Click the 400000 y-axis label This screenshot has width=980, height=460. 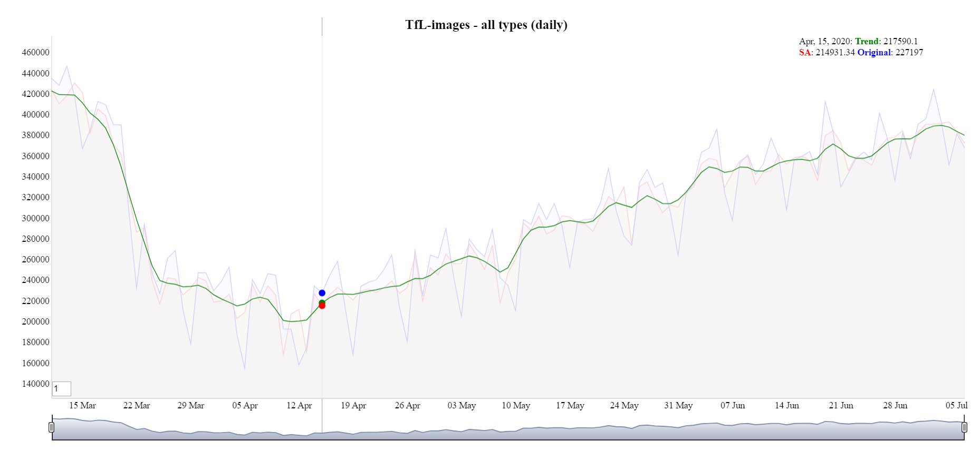(x=35, y=114)
